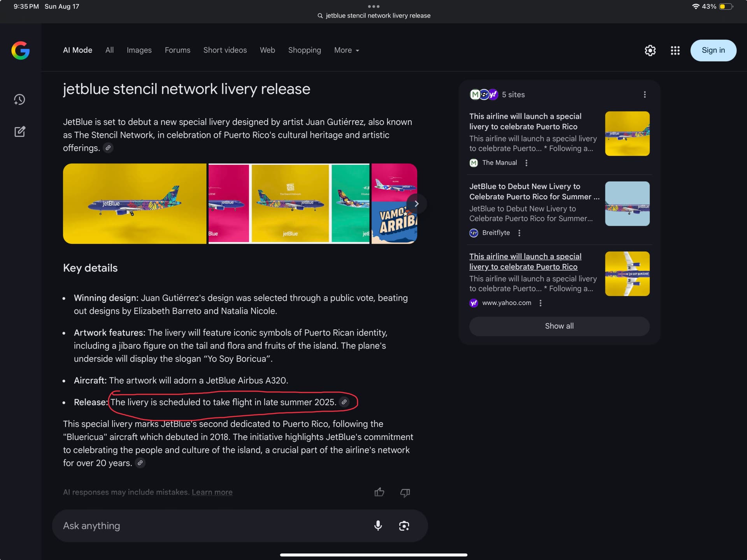
Task: Give thumbs up to AI response
Action: 379,492
